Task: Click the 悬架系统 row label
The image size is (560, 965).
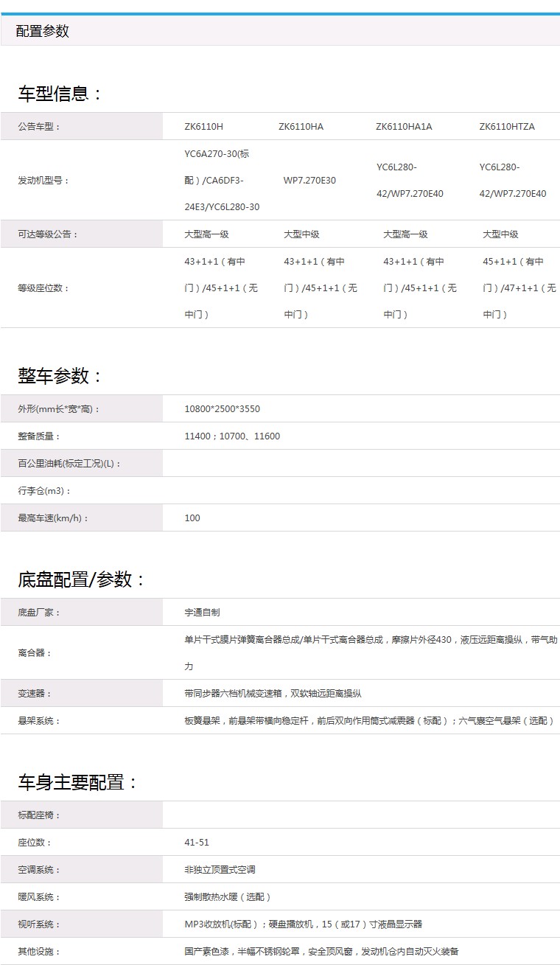Action: click(40, 721)
